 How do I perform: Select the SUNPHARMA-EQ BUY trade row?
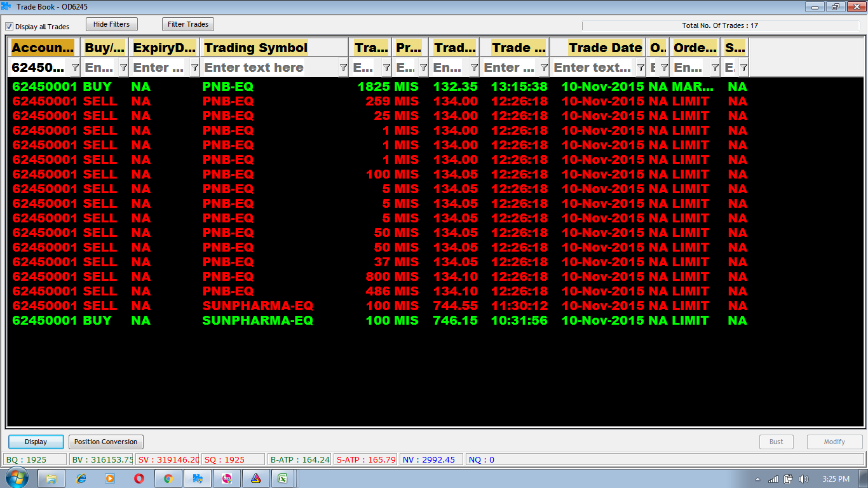(257, 321)
